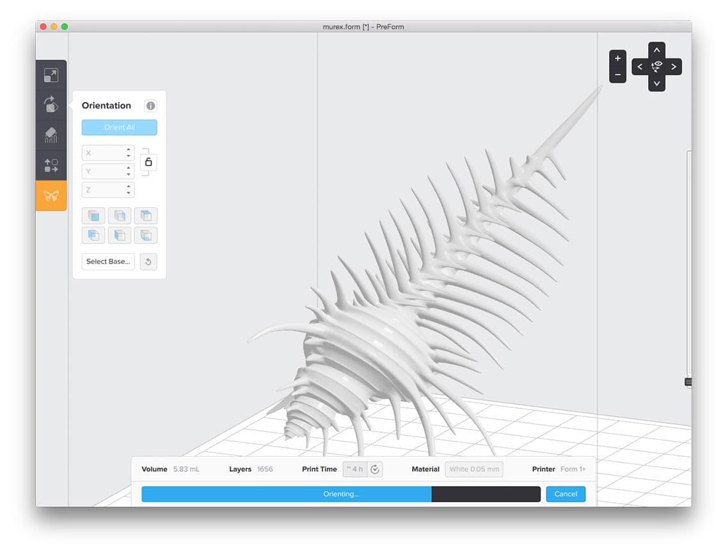Viewport: 728px width, 560px height.
Task: Click the Layers 1656 value
Action: point(265,469)
